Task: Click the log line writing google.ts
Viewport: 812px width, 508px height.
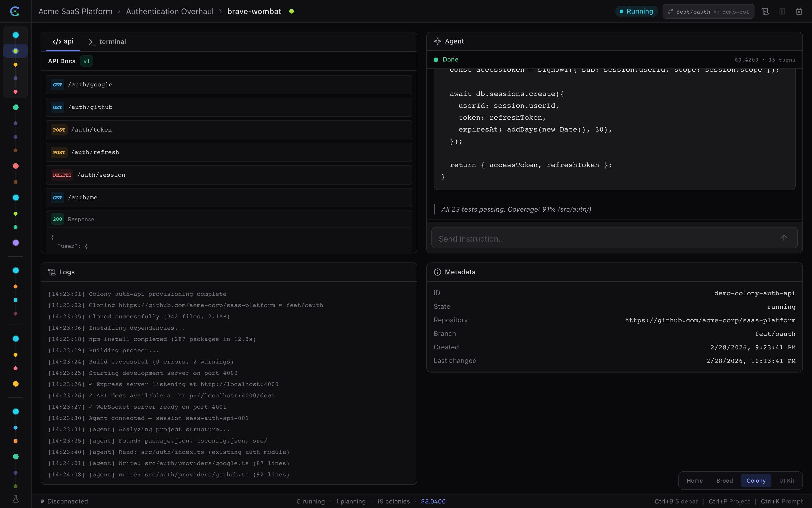Action: coord(169,463)
